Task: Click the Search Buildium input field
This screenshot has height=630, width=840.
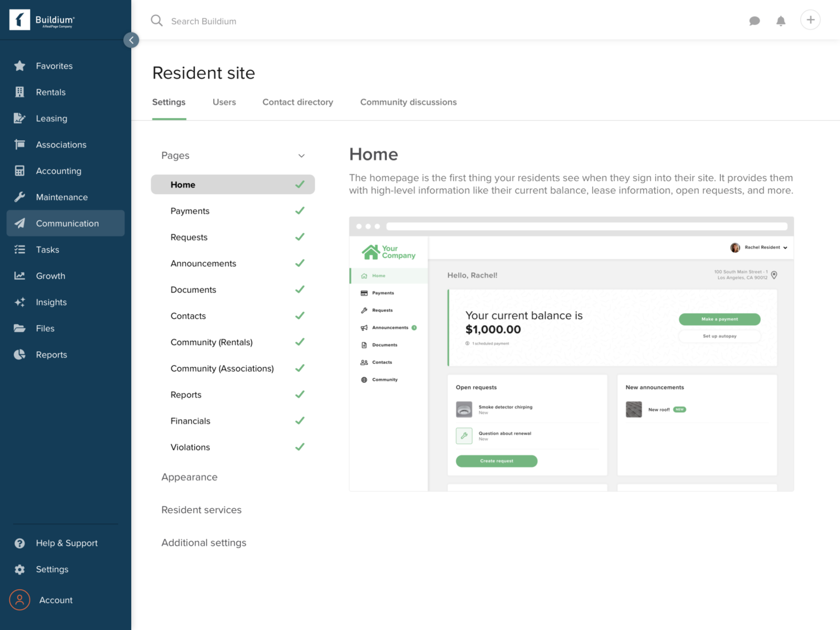Action: (x=204, y=21)
